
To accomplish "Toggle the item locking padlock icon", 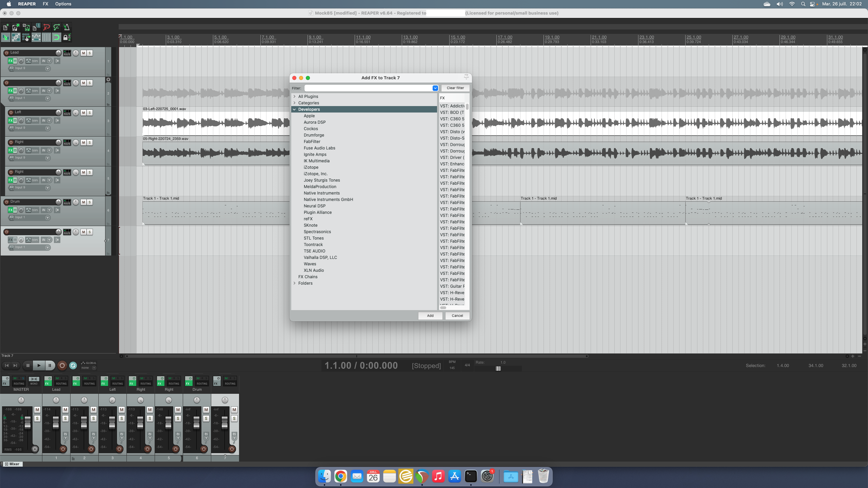I will pyautogui.click(x=66, y=38).
